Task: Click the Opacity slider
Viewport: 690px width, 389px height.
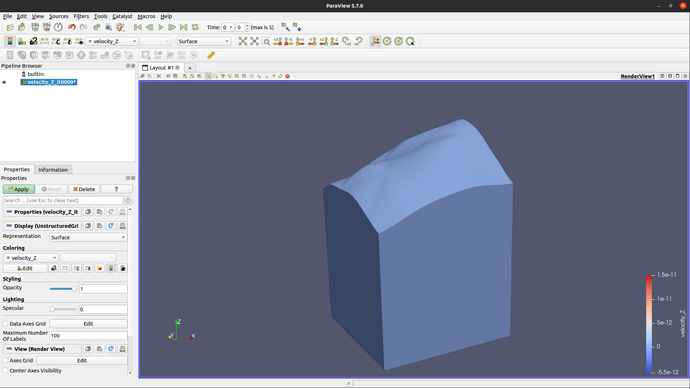Action: pos(63,289)
